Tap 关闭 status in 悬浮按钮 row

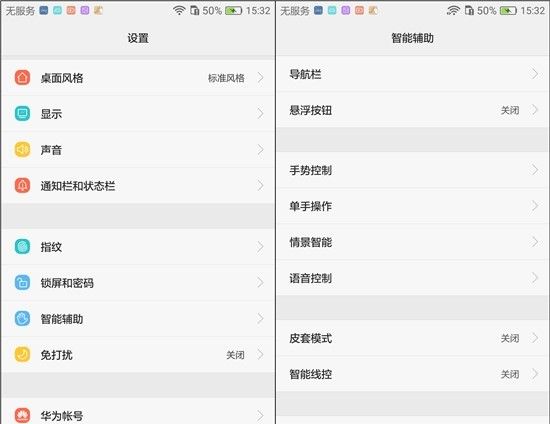point(510,110)
